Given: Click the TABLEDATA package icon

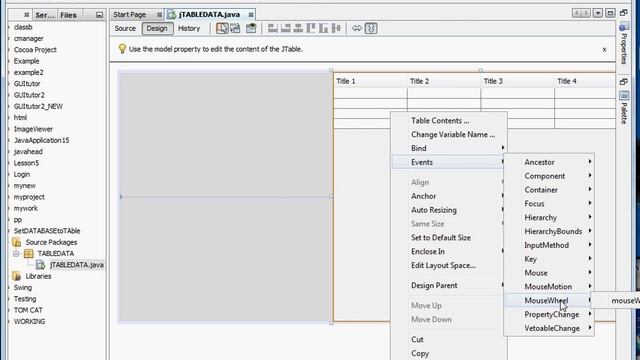Looking at the screenshot, I should (x=29, y=253).
